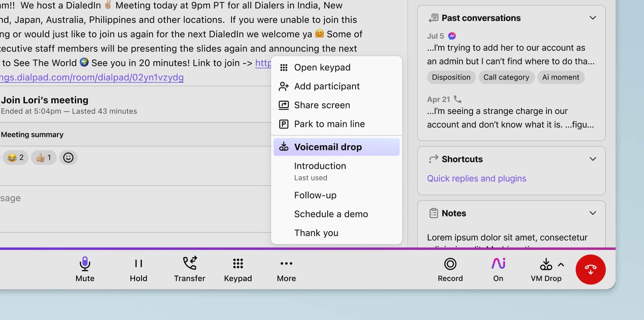
Task: Collapse the Shortcuts section chevron
Action: (593, 159)
